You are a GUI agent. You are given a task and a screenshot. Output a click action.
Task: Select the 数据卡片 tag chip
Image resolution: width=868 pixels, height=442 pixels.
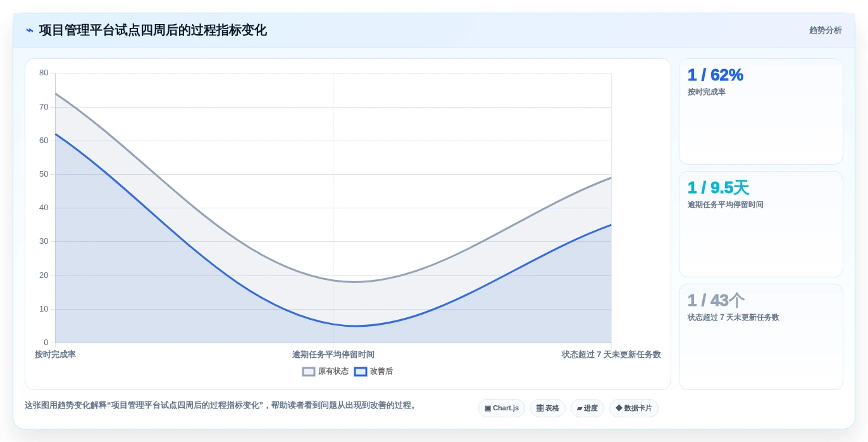click(x=634, y=408)
